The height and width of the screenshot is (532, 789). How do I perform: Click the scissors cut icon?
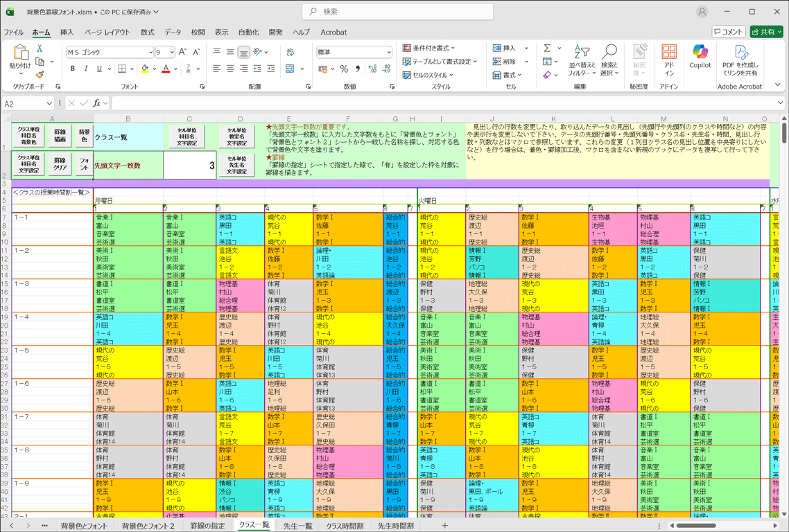point(40,48)
